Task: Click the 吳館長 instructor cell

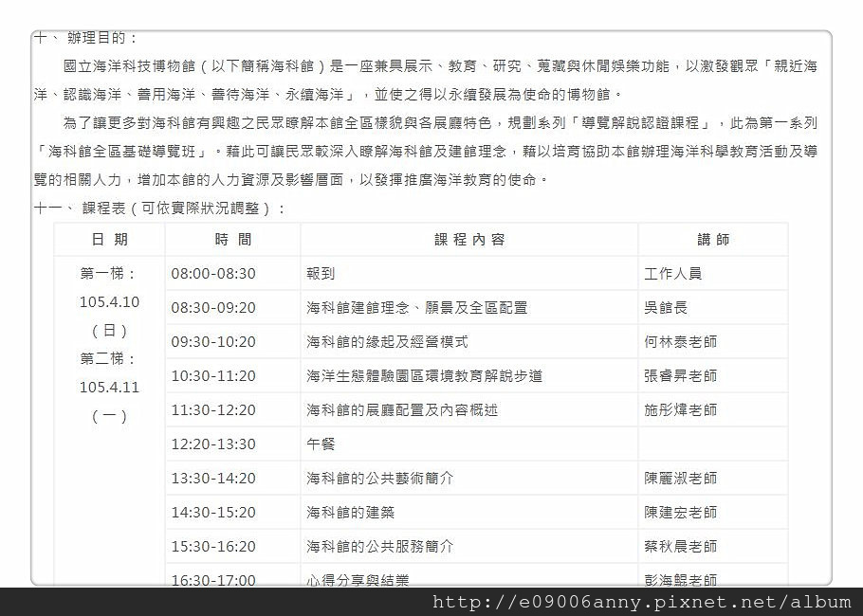Action: 713,307
